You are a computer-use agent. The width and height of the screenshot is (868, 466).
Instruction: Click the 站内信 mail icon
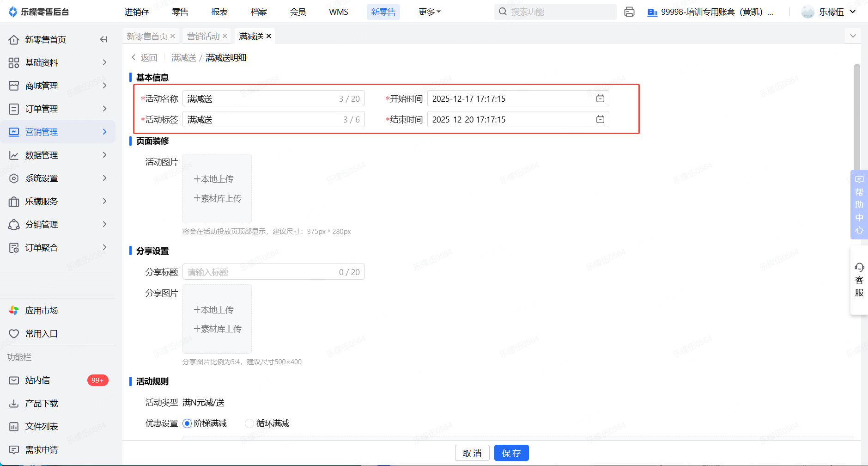pyautogui.click(x=14, y=380)
